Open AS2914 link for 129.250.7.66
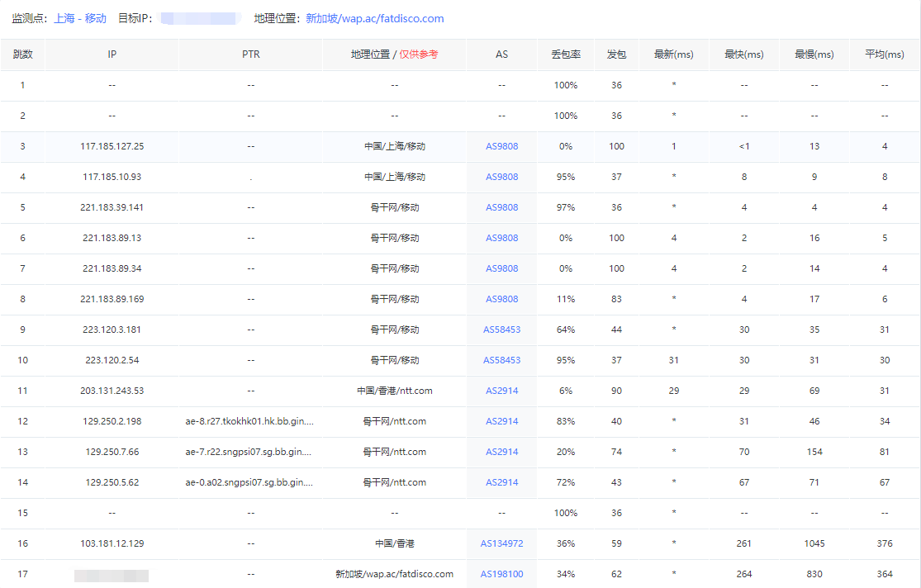This screenshot has width=921, height=588. click(x=501, y=452)
